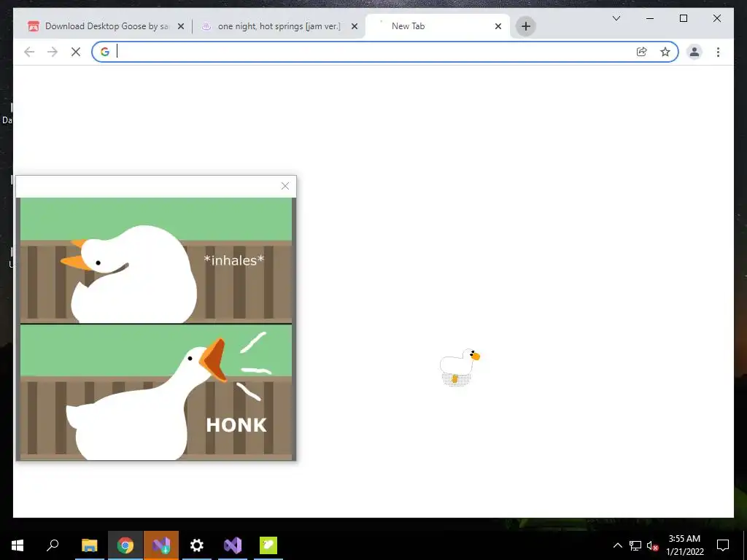
Task: Click the inhales/HONK goose meme image
Action: [156, 329]
